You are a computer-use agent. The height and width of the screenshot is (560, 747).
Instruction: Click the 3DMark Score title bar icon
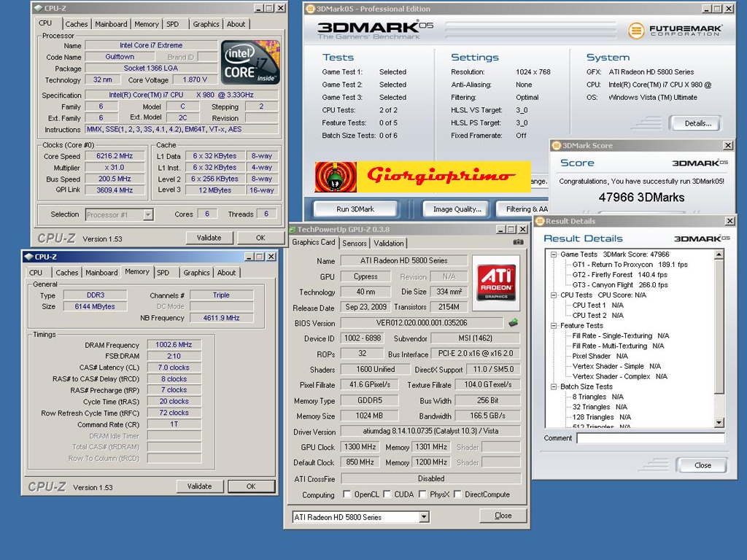click(557, 145)
